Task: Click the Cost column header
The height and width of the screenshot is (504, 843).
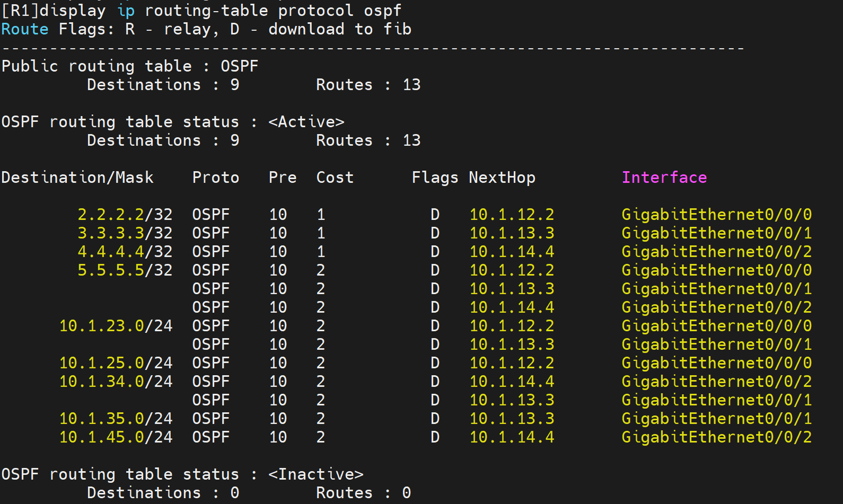Action: pos(335,178)
